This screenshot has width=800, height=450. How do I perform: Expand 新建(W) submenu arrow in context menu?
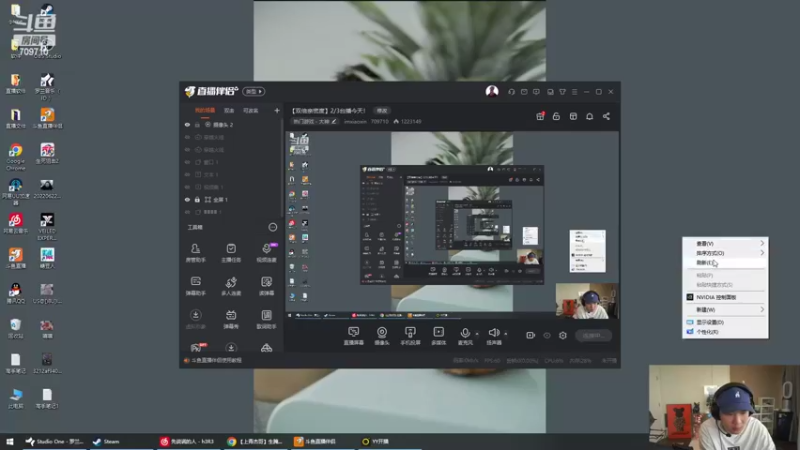tap(762, 309)
